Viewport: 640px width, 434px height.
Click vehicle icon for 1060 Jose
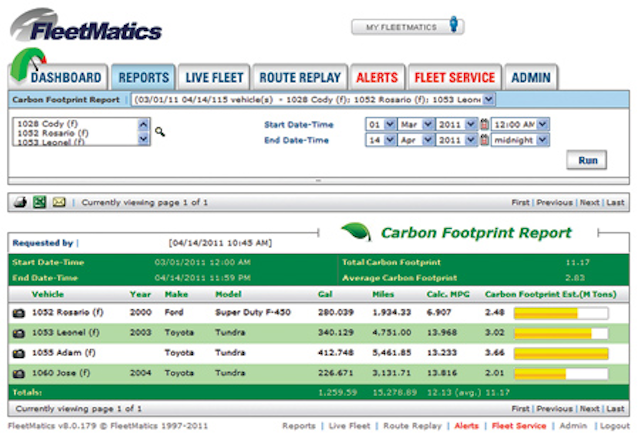coord(18,374)
